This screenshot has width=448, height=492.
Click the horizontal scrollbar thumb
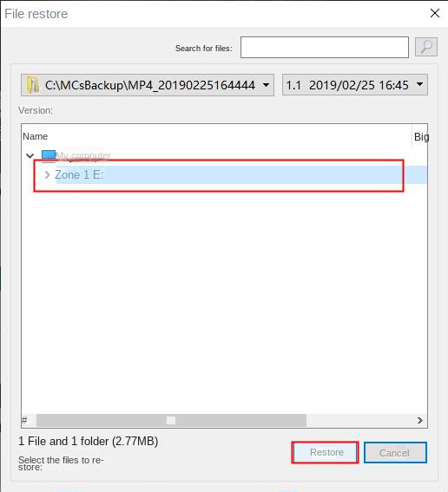pyautogui.click(x=171, y=420)
